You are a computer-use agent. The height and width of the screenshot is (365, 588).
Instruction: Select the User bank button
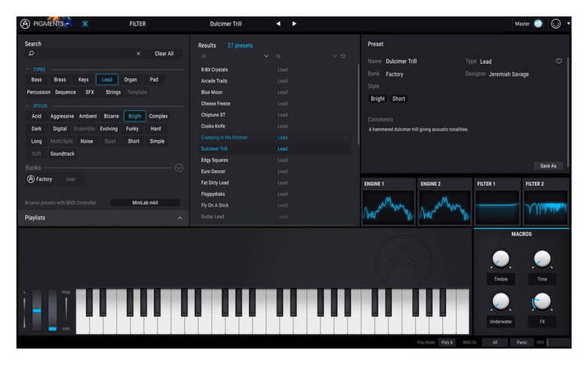[x=70, y=180]
